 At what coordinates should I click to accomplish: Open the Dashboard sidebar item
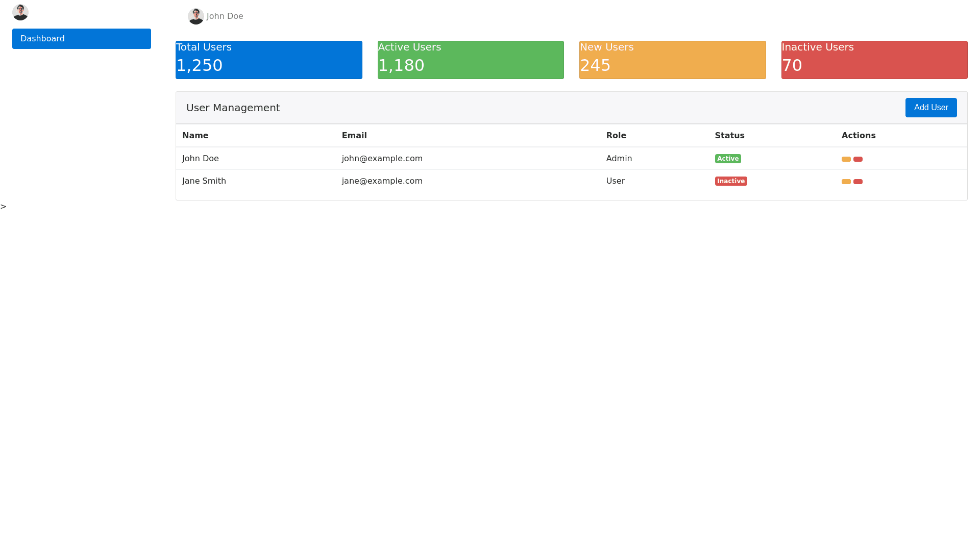(x=82, y=39)
